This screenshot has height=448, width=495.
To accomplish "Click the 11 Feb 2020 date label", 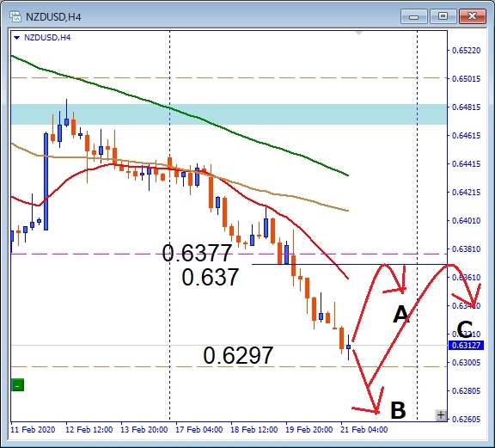I will 33,430.
